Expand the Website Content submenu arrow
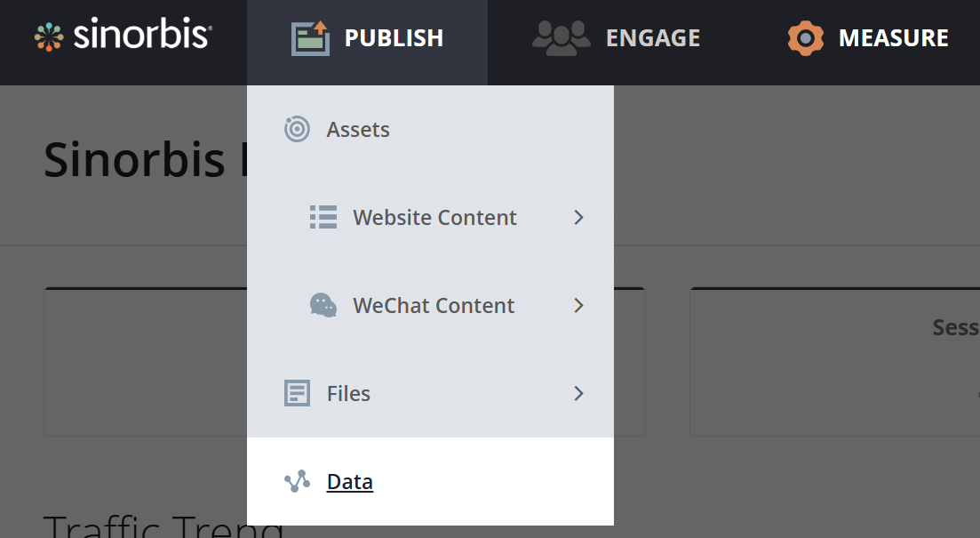The image size is (980, 538). (578, 217)
